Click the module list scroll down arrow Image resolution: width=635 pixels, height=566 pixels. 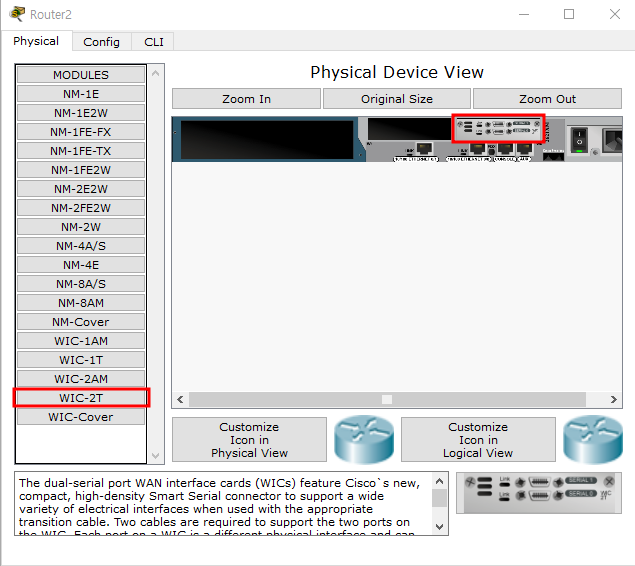tap(156, 455)
